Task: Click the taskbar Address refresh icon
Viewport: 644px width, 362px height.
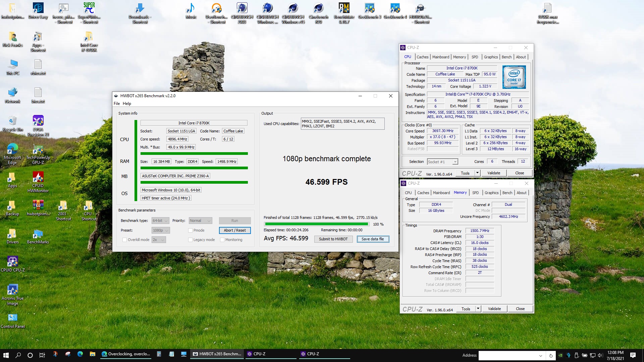Action: (x=551, y=355)
